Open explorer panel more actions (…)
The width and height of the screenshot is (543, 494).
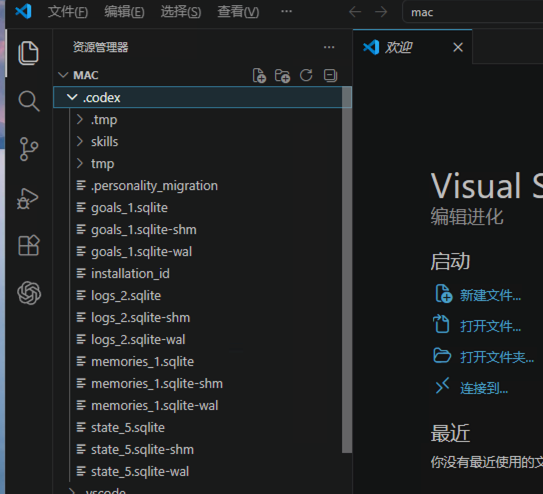pyautogui.click(x=329, y=47)
